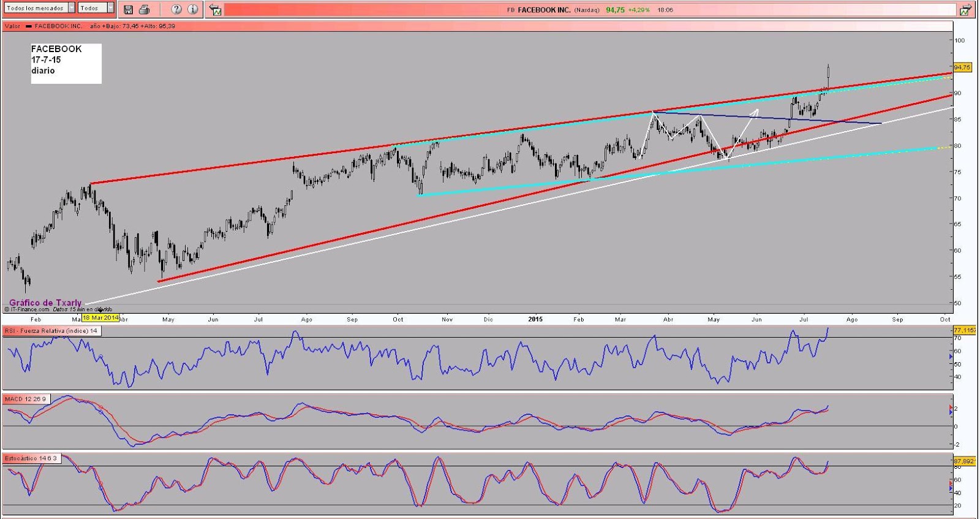Click the +4,29% change value

tap(639, 10)
